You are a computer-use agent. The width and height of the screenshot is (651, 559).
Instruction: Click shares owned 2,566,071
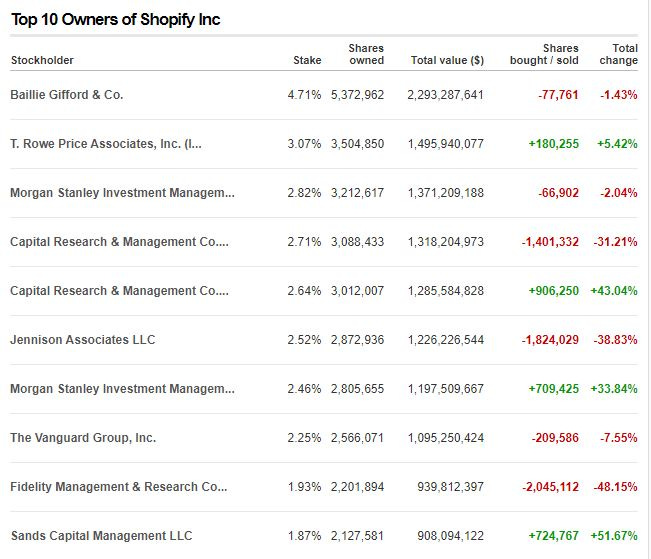click(357, 438)
